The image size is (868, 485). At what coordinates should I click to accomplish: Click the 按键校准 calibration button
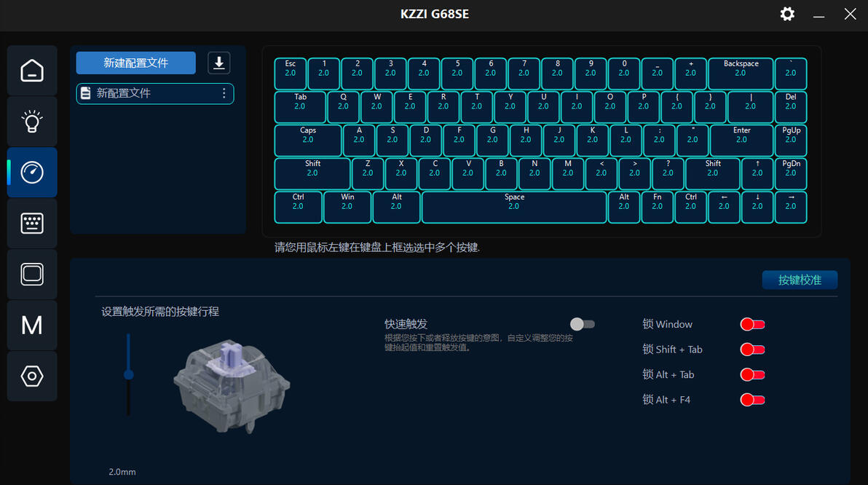(x=800, y=280)
